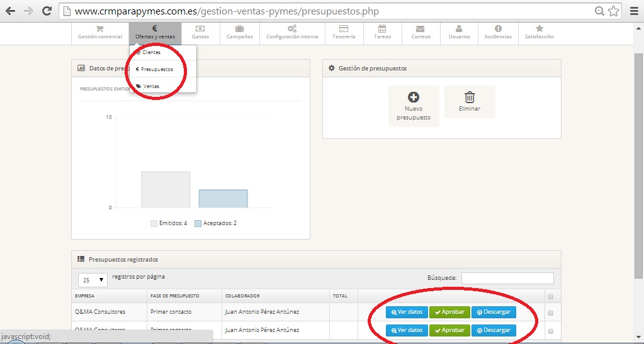Open the Gestión comercial cart icon
644x344 pixels.
pyautogui.click(x=99, y=29)
